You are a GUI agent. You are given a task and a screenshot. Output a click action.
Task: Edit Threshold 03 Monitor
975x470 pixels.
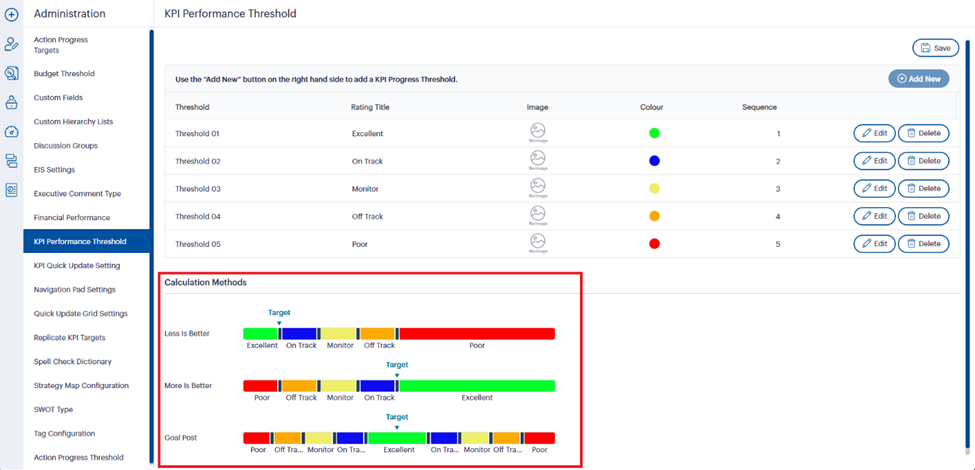874,188
